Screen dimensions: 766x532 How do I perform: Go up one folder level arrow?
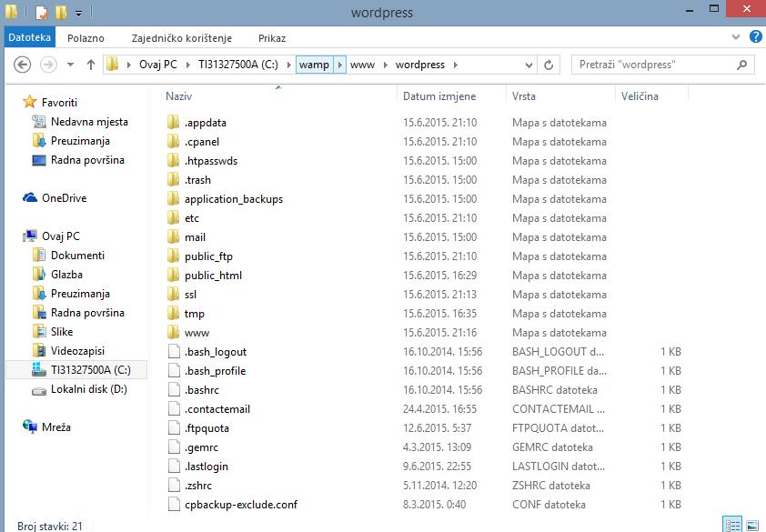click(x=90, y=65)
